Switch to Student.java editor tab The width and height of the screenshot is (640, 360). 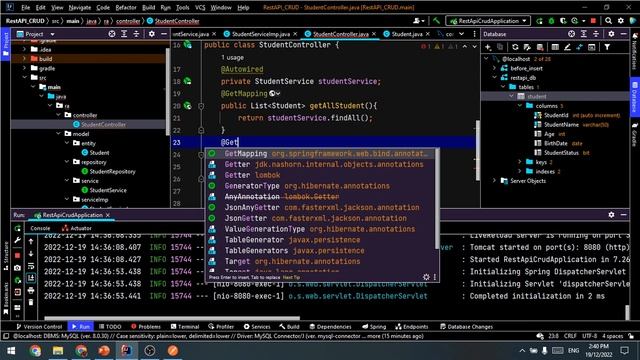406,34
